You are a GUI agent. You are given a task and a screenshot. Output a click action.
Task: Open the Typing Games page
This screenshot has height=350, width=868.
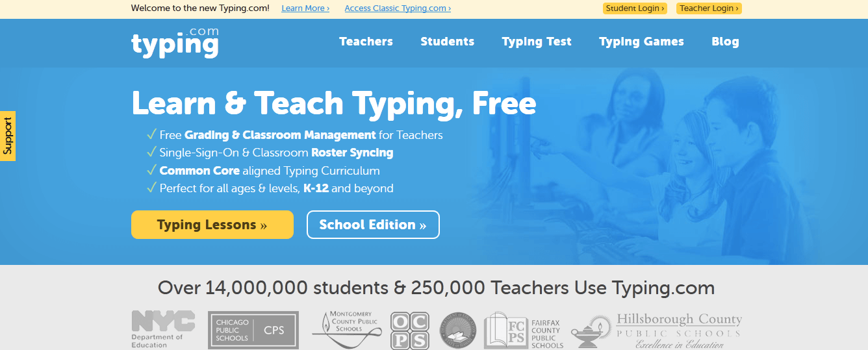point(641,42)
